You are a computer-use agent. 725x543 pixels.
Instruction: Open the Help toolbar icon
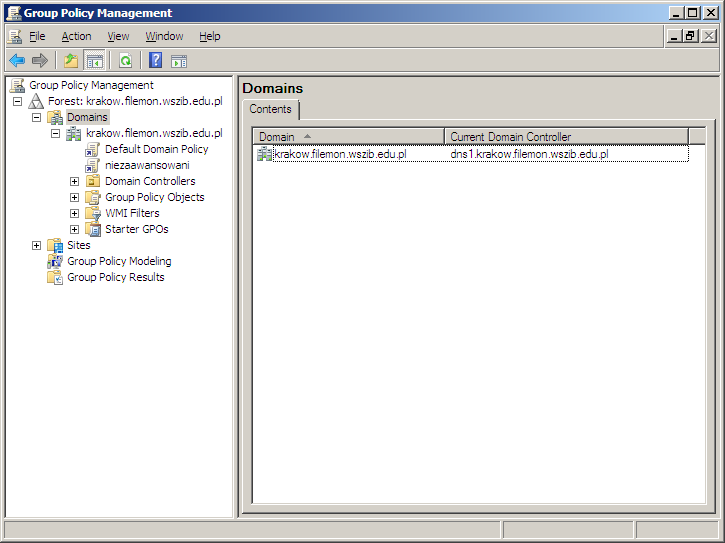tap(155, 61)
